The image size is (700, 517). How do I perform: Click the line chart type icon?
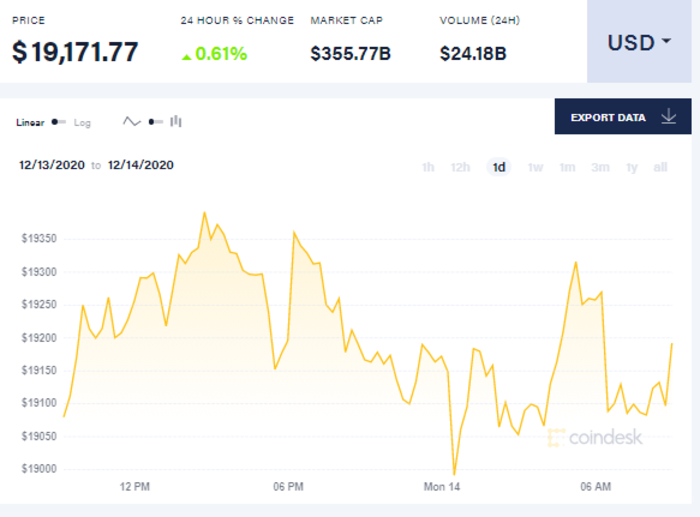point(132,122)
